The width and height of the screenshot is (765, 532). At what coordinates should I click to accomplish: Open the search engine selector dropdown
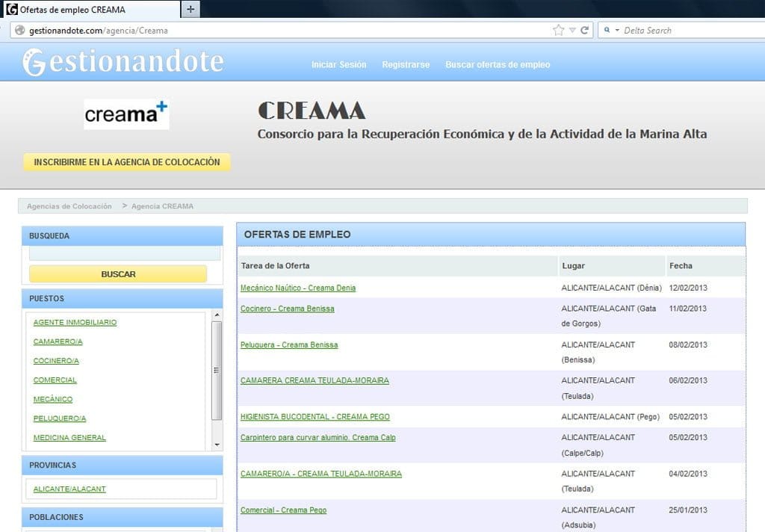coord(611,31)
